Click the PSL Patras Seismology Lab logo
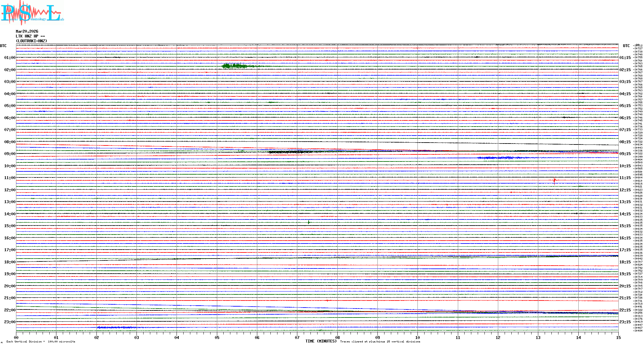 tap(32, 13)
